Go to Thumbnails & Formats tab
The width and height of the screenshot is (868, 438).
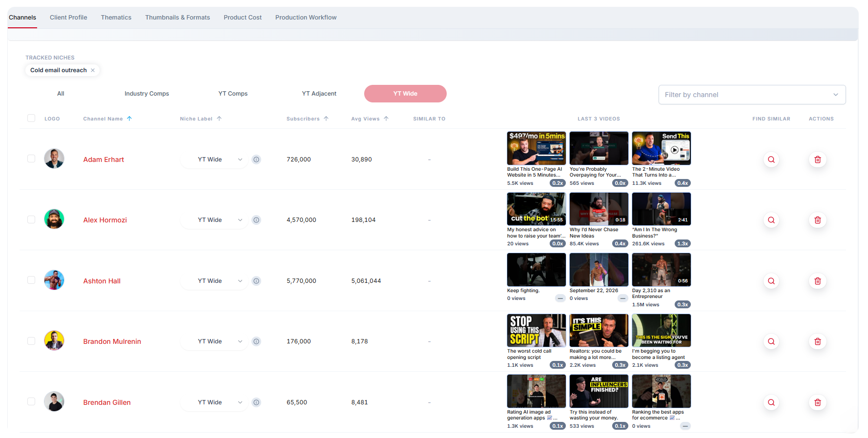tap(178, 18)
